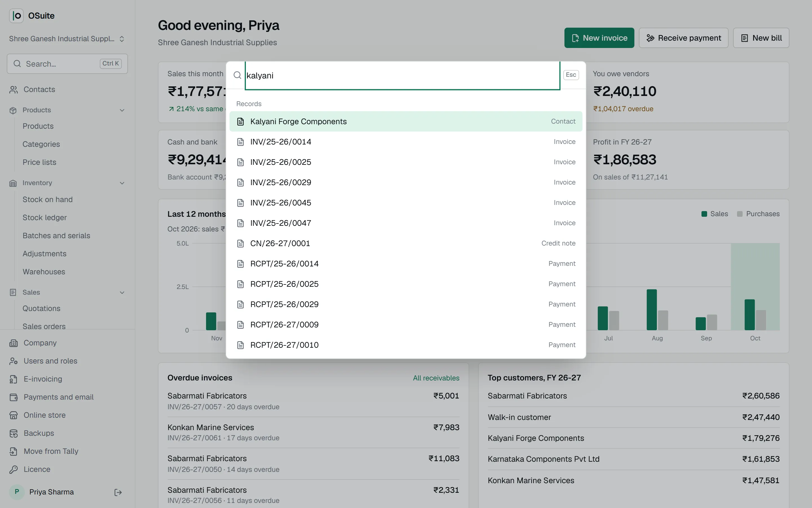Click the All receivables link
This screenshot has width=812, height=508.
tap(436, 378)
